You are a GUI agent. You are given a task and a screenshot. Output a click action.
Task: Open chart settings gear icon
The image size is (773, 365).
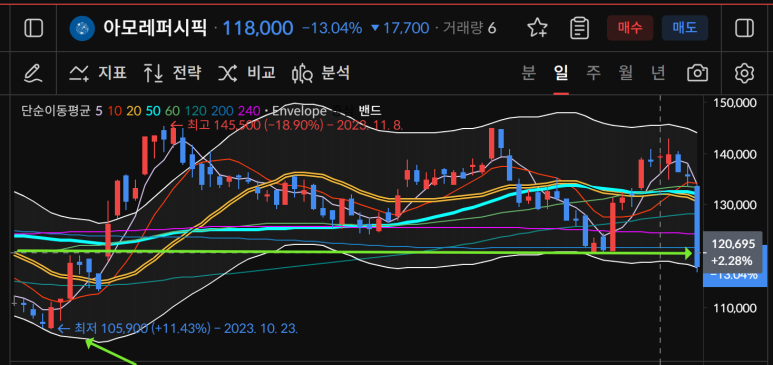(744, 73)
